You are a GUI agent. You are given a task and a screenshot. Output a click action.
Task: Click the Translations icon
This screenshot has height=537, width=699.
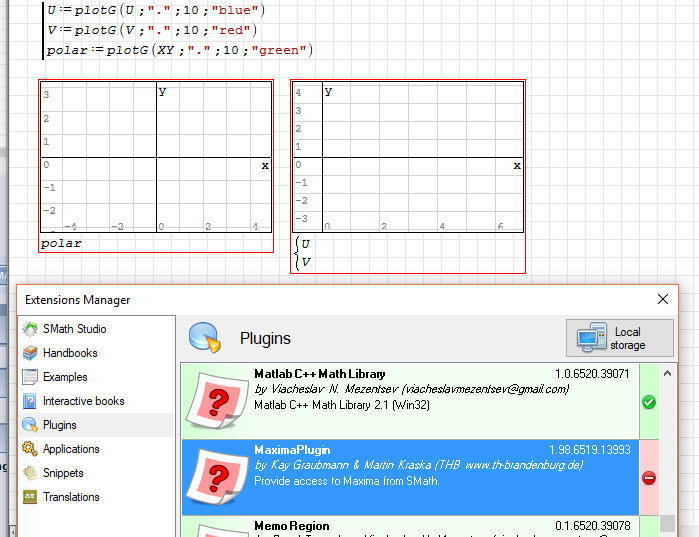(29, 497)
